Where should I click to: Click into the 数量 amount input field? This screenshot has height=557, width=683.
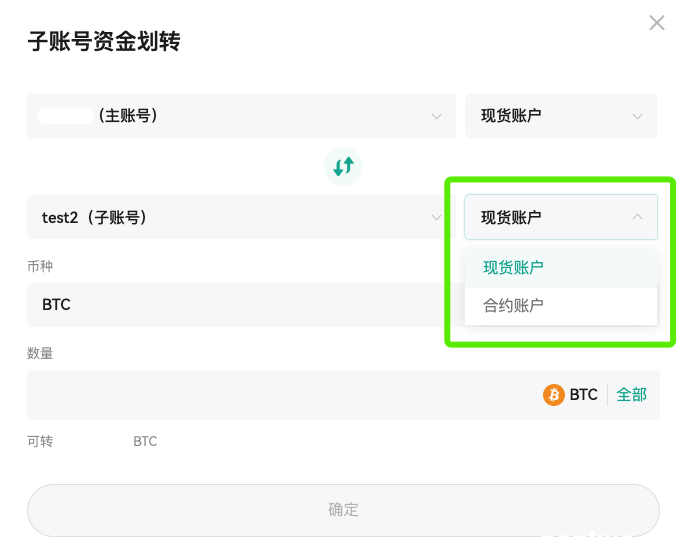(x=283, y=395)
